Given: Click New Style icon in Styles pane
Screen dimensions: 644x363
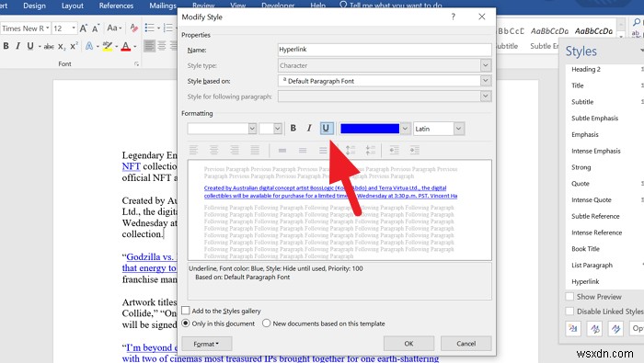Looking at the screenshot, I should coord(573,329).
